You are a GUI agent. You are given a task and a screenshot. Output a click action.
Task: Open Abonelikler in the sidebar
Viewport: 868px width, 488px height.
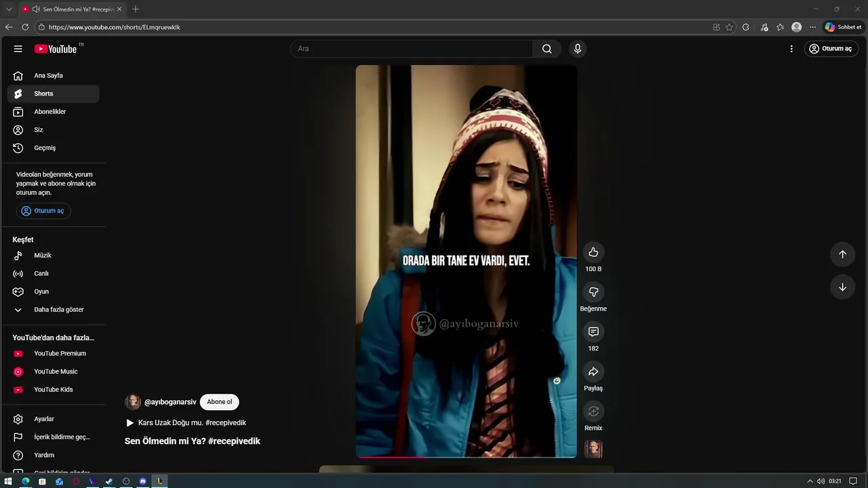53,112
